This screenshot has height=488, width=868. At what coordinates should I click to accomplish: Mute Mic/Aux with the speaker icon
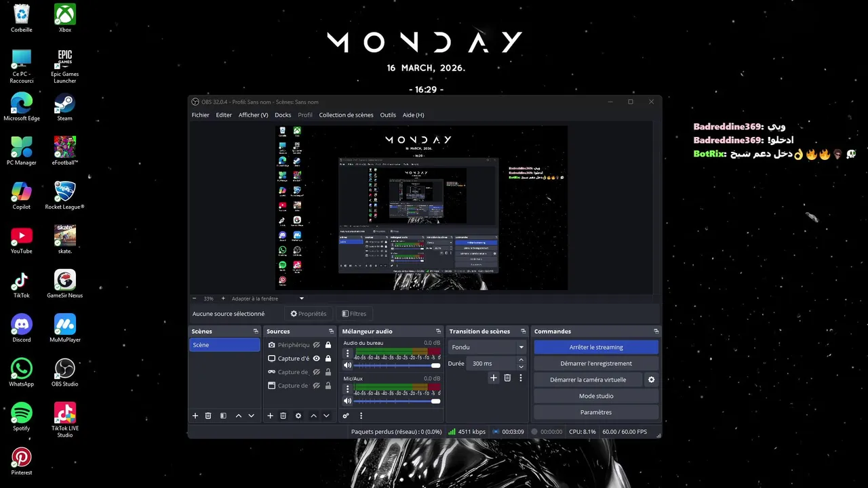(348, 401)
